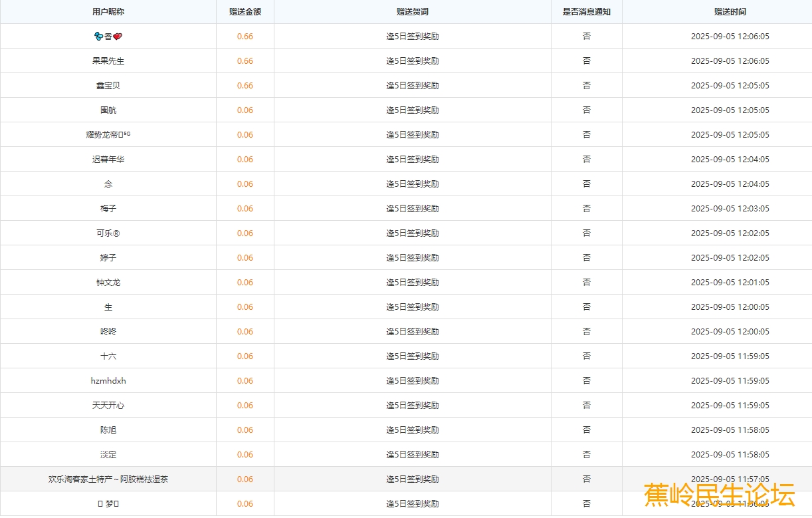Click the 否 notification cell in 咚咚's row
Screen dimensions: 812x518
pyautogui.click(x=586, y=332)
